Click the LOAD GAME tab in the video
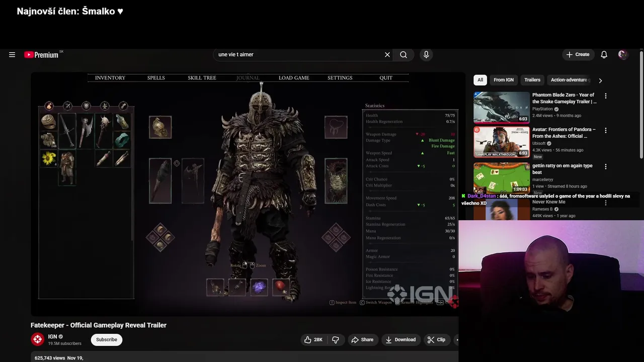The height and width of the screenshot is (362, 644). [294, 78]
